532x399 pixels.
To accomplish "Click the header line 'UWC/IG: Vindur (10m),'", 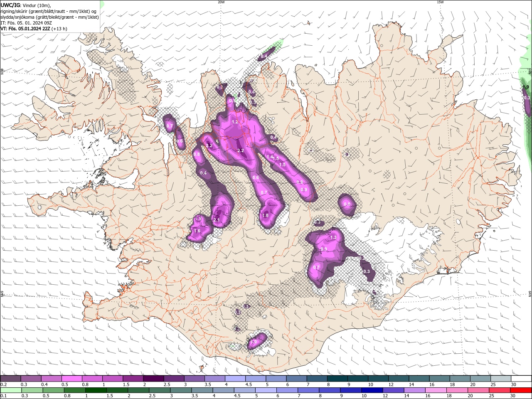I will coord(25,5).
